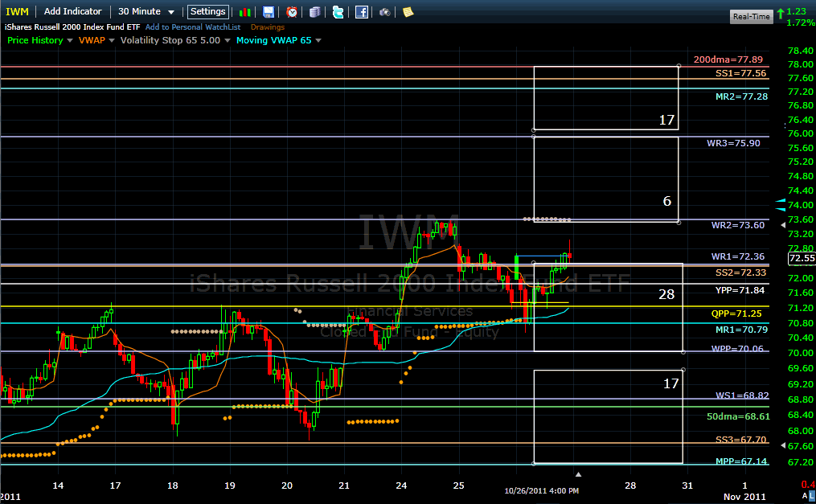Take a chart snapshot with the camera icon
Image resolution: width=816 pixels, height=504 pixels.
(385, 12)
